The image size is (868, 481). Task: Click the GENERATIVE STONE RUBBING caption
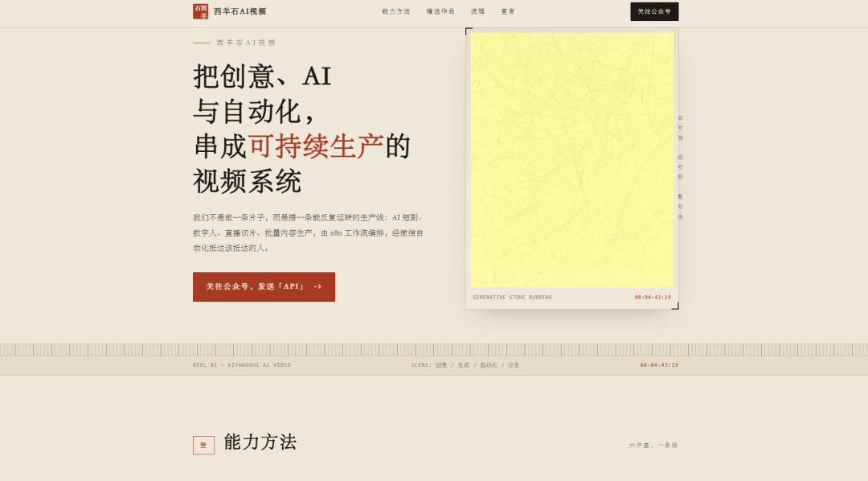512,298
